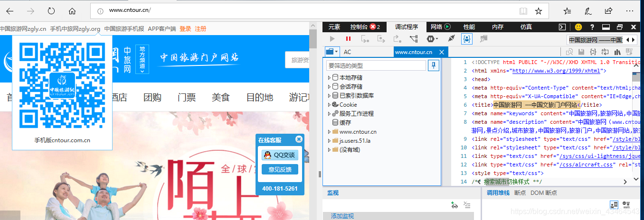This screenshot has height=220, width=644.
Task: Expand the (没有域) folder node
Action: (x=329, y=150)
